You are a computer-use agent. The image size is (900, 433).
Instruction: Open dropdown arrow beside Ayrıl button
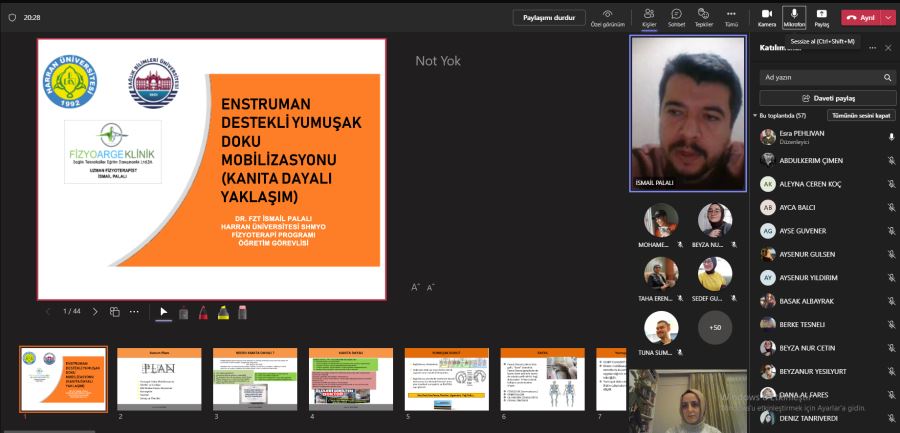click(x=888, y=17)
